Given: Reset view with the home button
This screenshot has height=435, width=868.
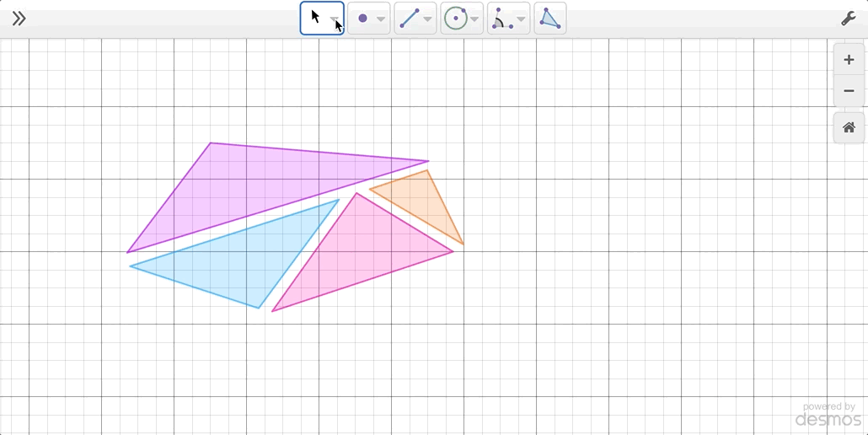Looking at the screenshot, I should click(849, 128).
